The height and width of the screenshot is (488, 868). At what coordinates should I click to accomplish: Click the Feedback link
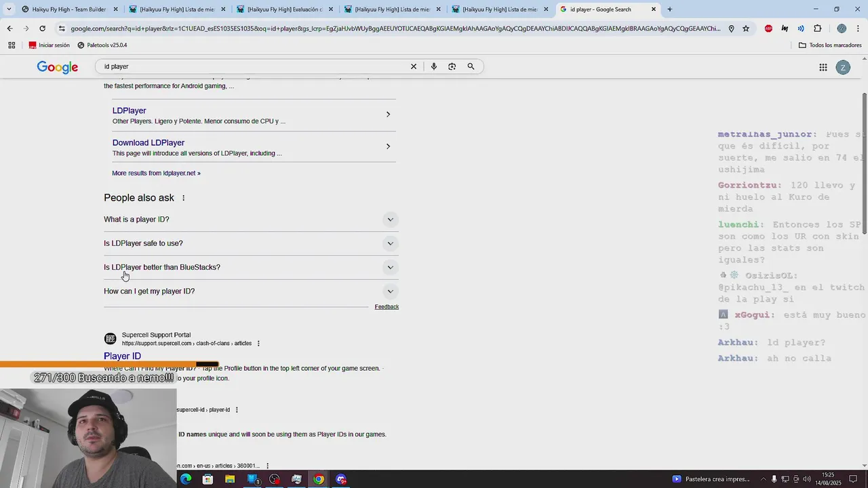click(x=387, y=307)
